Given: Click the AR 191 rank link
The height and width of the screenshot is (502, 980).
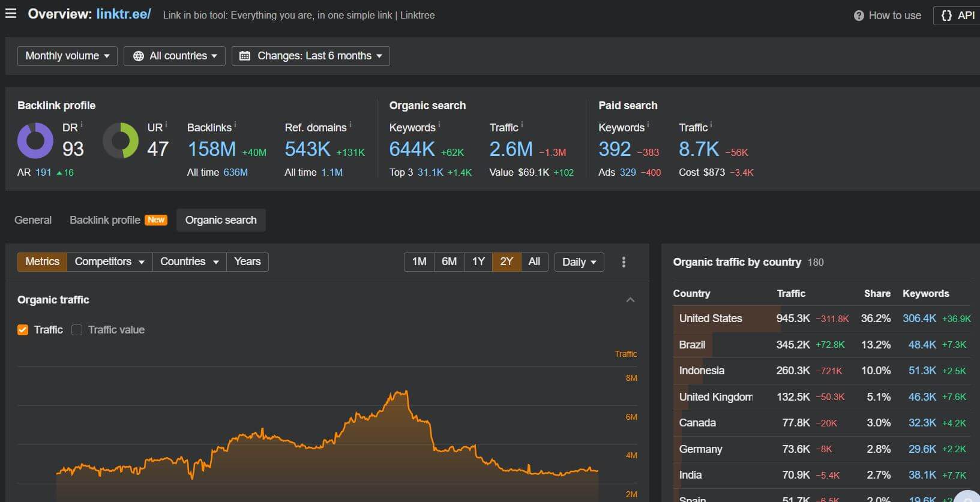Looking at the screenshot, I should point(43,173).
